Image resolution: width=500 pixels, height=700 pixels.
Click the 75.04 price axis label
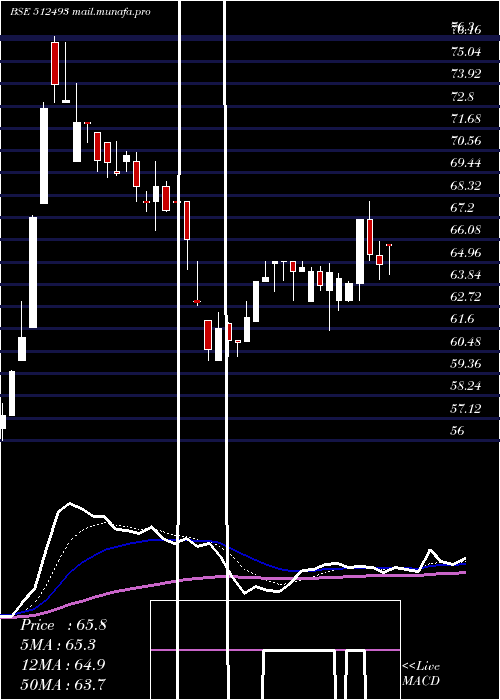[466, 52]
